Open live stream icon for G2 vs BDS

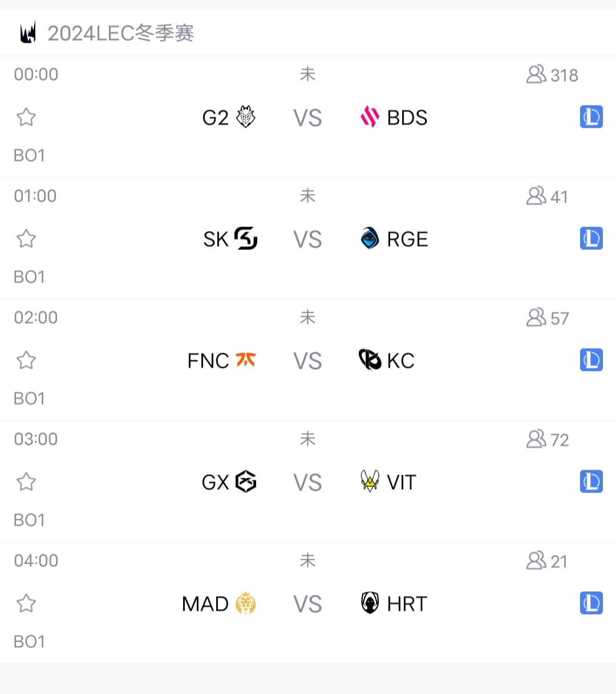(591, 117)
